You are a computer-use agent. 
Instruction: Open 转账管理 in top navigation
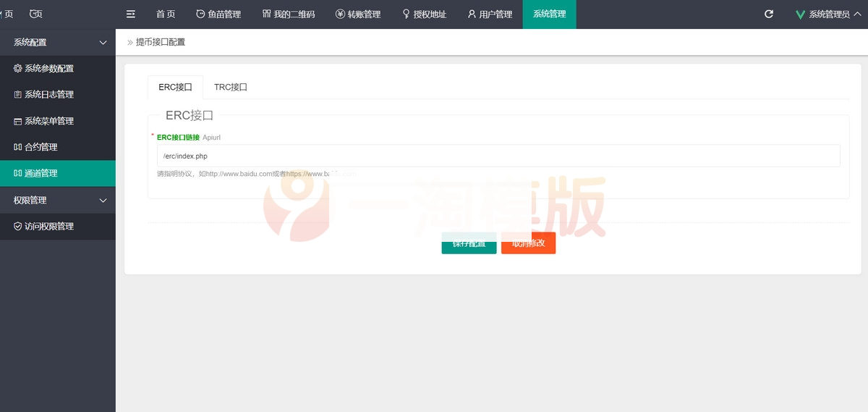point(358,14)
